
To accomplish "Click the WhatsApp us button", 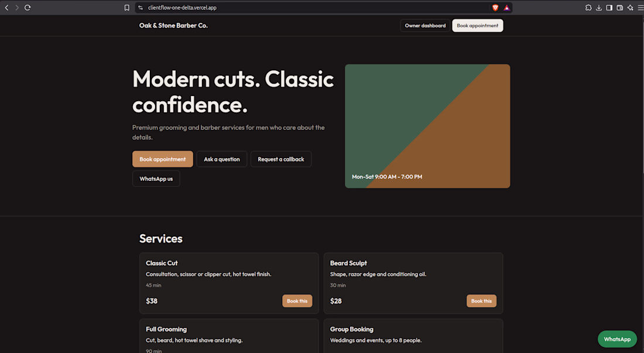I will click(x=156, y=179).
